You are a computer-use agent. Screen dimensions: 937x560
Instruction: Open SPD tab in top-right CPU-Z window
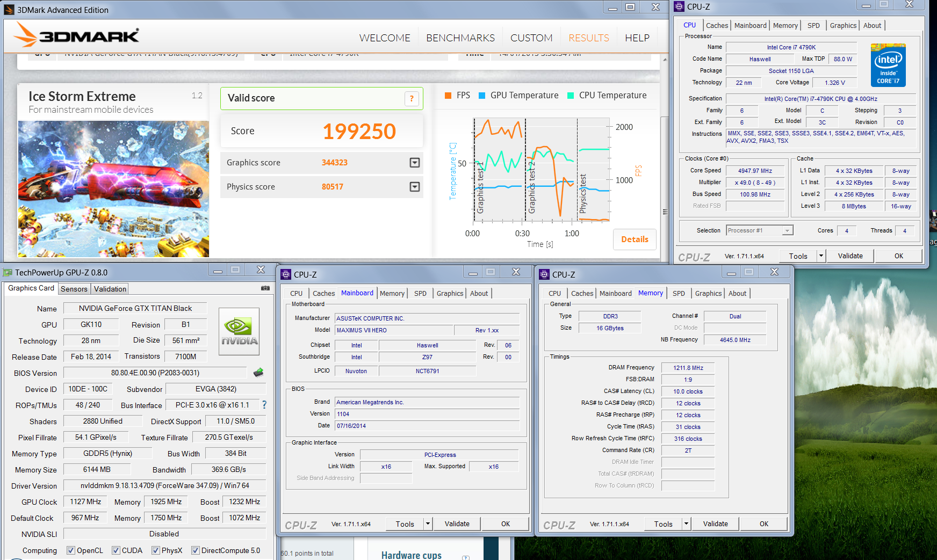click(x=813, y=25)
